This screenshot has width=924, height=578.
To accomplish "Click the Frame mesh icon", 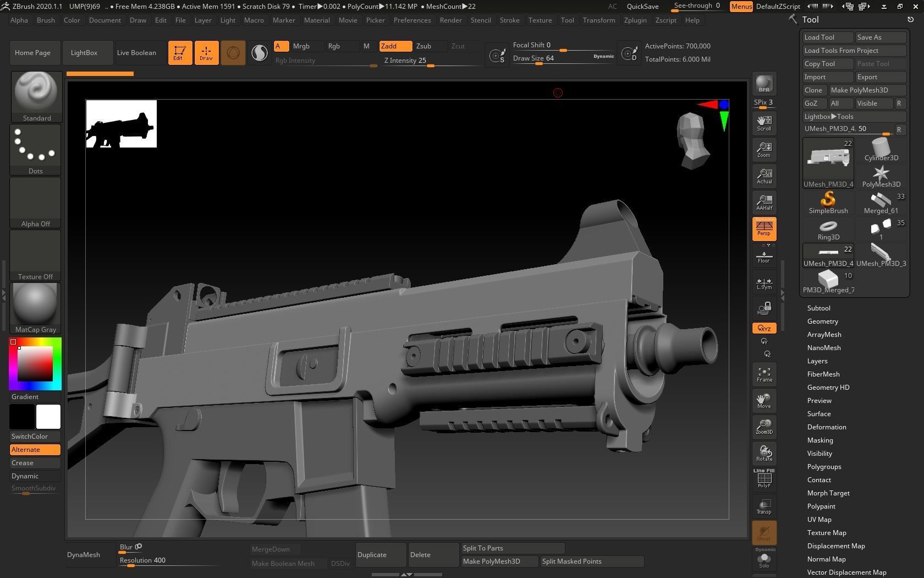I will click(x=764, y=374).
